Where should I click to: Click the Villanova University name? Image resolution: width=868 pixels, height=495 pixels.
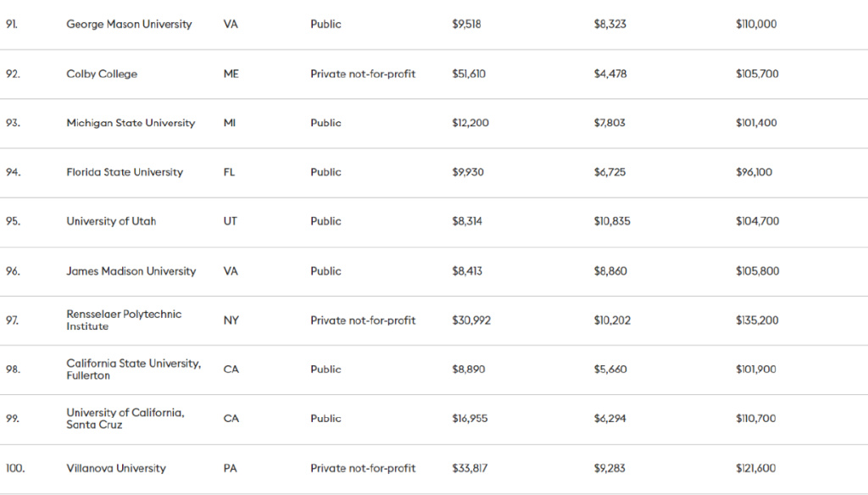coord(116,468)
